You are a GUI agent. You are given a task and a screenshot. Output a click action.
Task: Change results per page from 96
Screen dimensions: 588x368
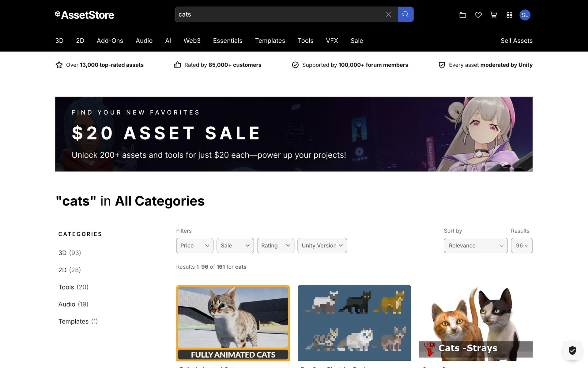522,246
